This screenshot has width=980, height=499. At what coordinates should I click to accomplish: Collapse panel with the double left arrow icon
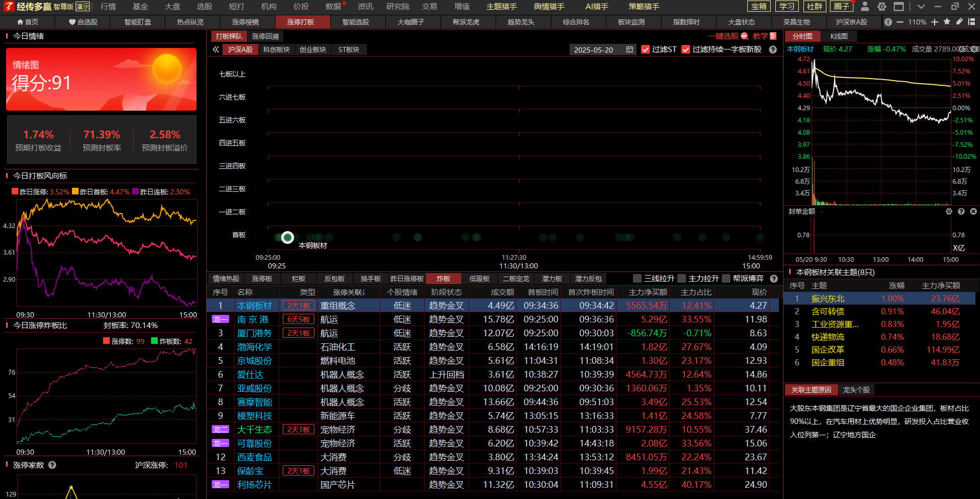(x=216, y=49)
